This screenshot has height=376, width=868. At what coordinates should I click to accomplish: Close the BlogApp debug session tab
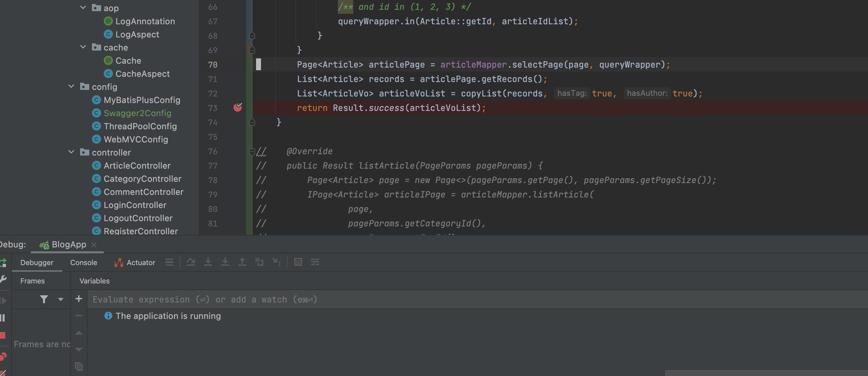pyautogui.click(x=94, y=245)
